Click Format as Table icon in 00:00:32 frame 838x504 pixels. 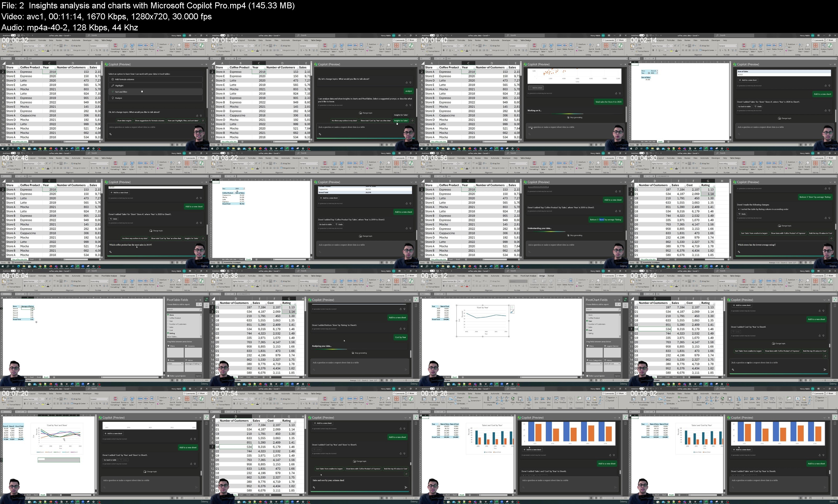125,46
